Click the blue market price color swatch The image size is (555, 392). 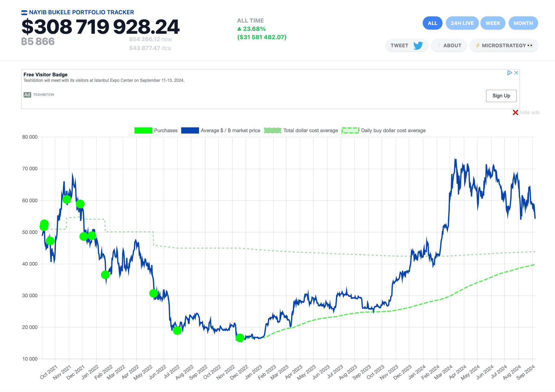190,130
